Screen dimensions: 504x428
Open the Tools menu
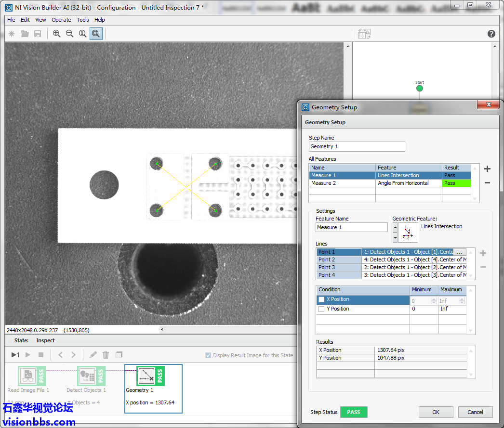(x=83, y=20)
